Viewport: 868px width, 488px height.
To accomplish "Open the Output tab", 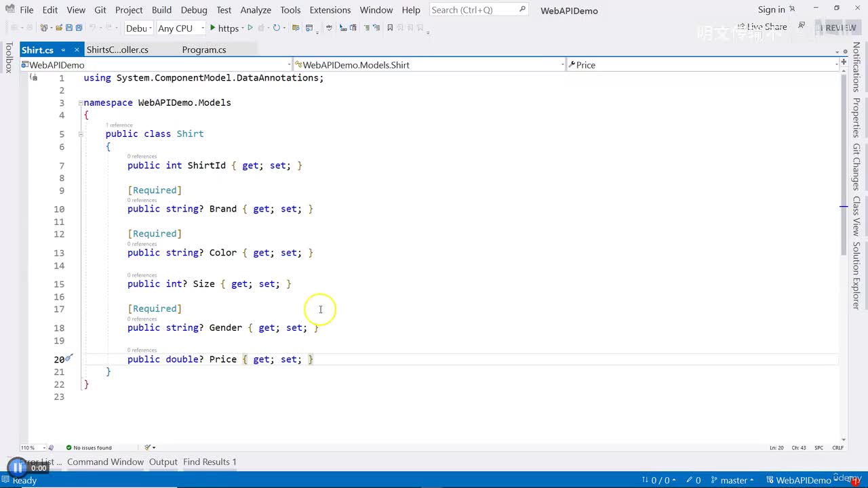I will 163,462.
